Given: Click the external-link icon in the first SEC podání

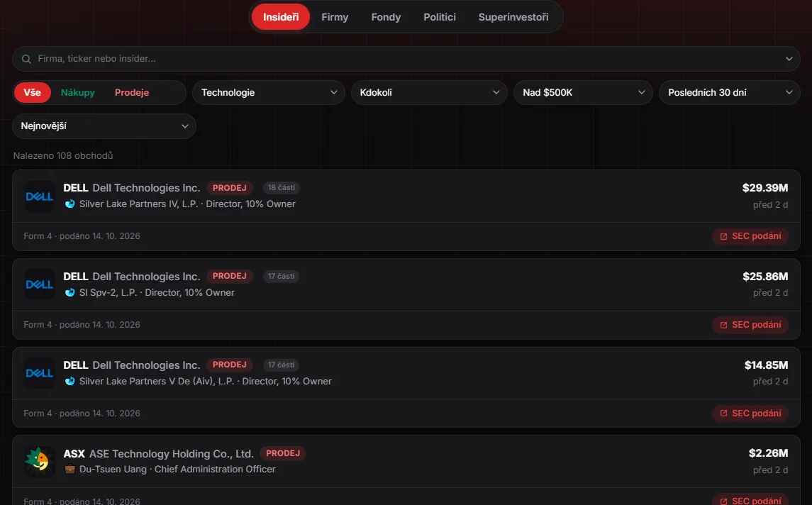Looking at the screenshot, I should 723,237.
